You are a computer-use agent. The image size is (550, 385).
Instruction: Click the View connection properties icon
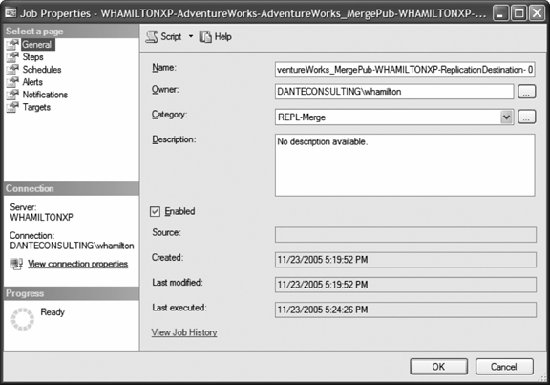coord(16,264)
